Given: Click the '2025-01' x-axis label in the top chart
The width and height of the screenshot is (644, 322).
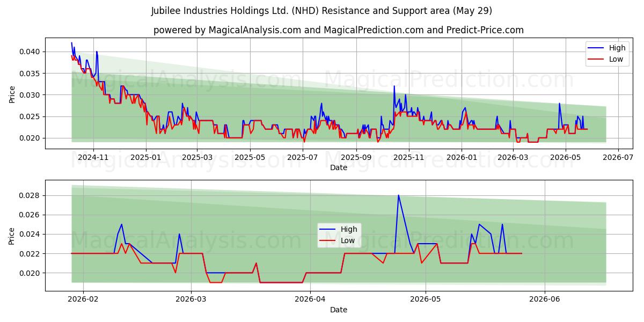Looking at the screenshot, I should click(x=146, y=158).
